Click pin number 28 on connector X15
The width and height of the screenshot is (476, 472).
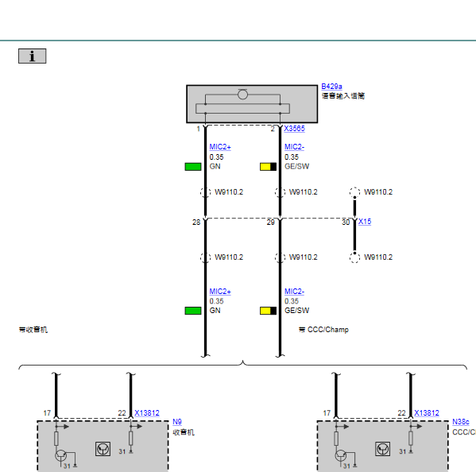coord(196,222)
